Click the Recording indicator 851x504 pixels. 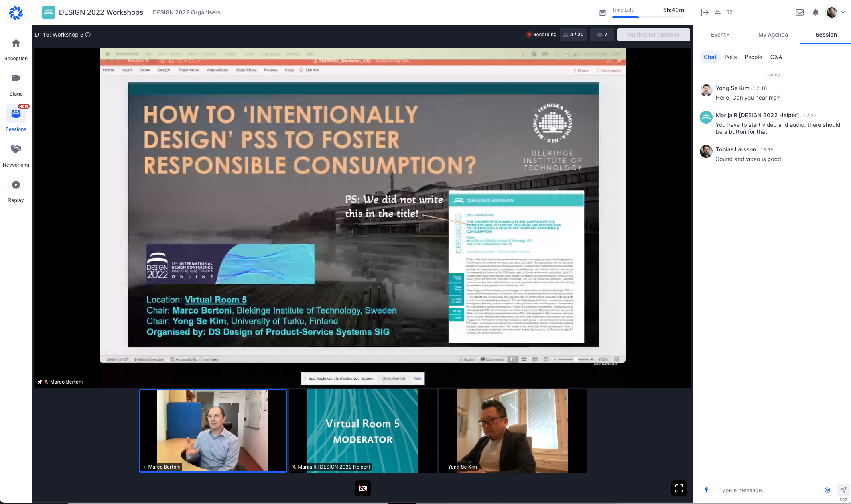tap(541, 35)
